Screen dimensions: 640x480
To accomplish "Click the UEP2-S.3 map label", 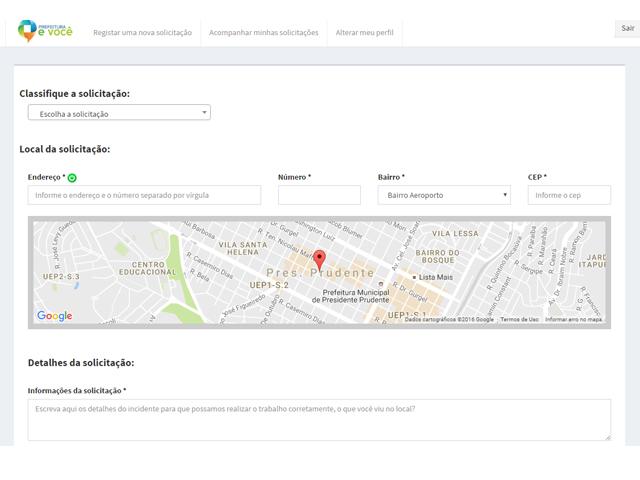I will coord(61,277).
